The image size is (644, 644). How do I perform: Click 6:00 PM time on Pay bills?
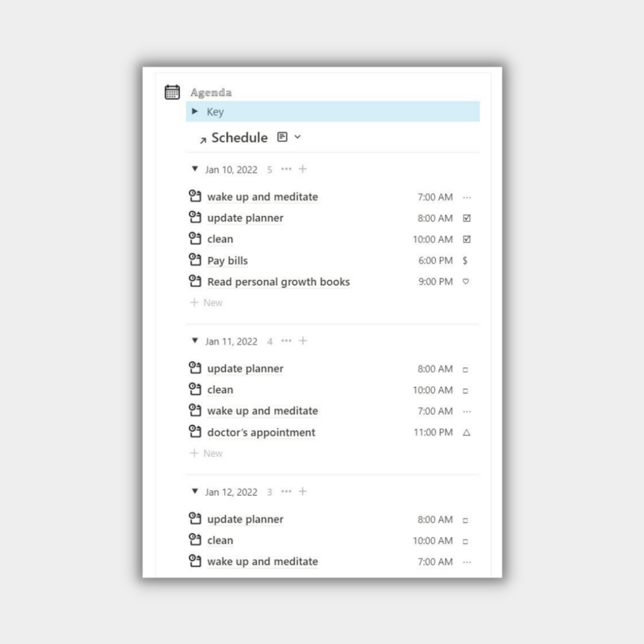coord(435,260)
